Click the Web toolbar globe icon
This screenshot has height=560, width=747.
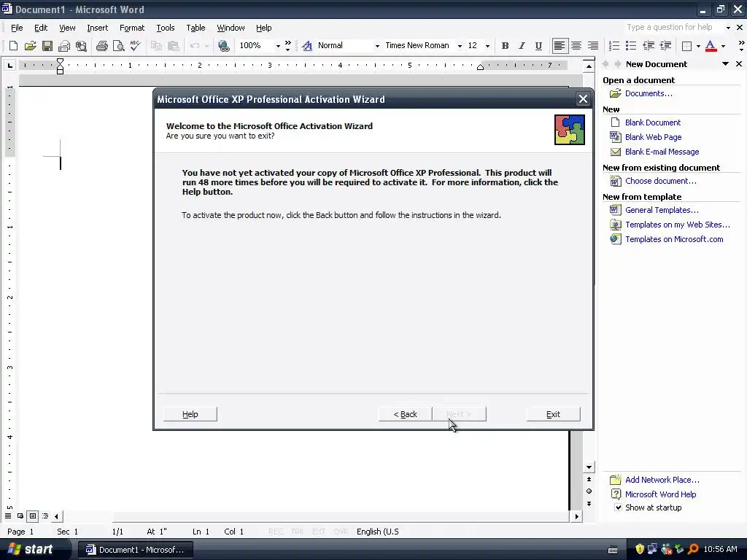coord(223,46)
